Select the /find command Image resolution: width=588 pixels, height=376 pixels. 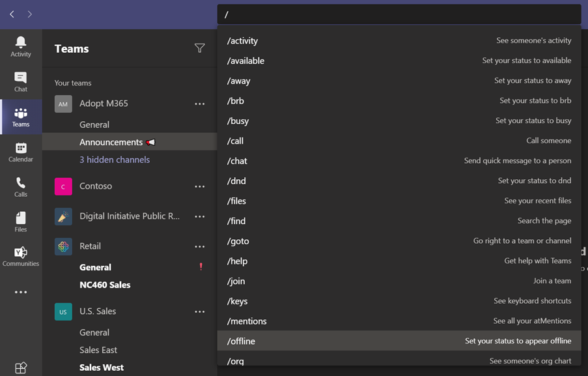(399, 221)
